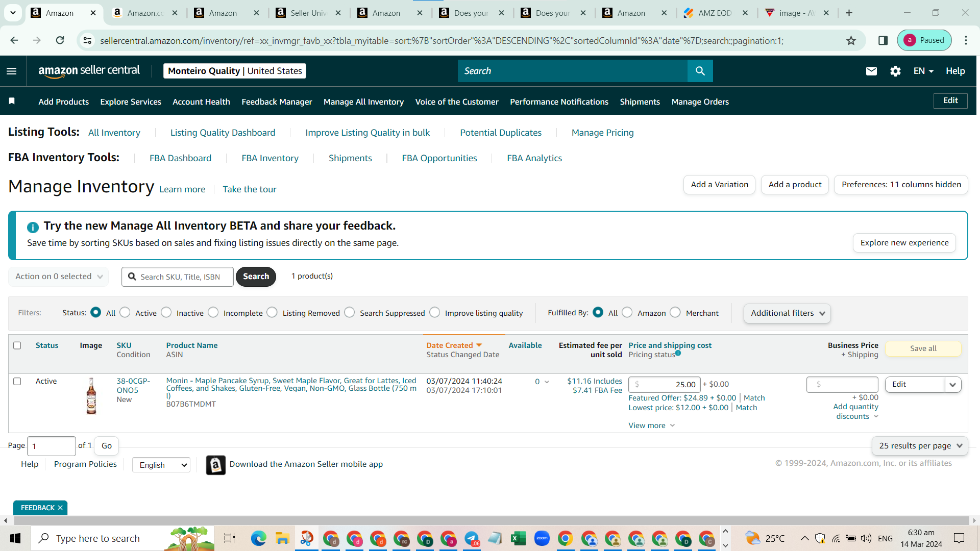
Task: Expand the Additional filters dropdown
Action: pyautogui.click(x=787, y=313)
